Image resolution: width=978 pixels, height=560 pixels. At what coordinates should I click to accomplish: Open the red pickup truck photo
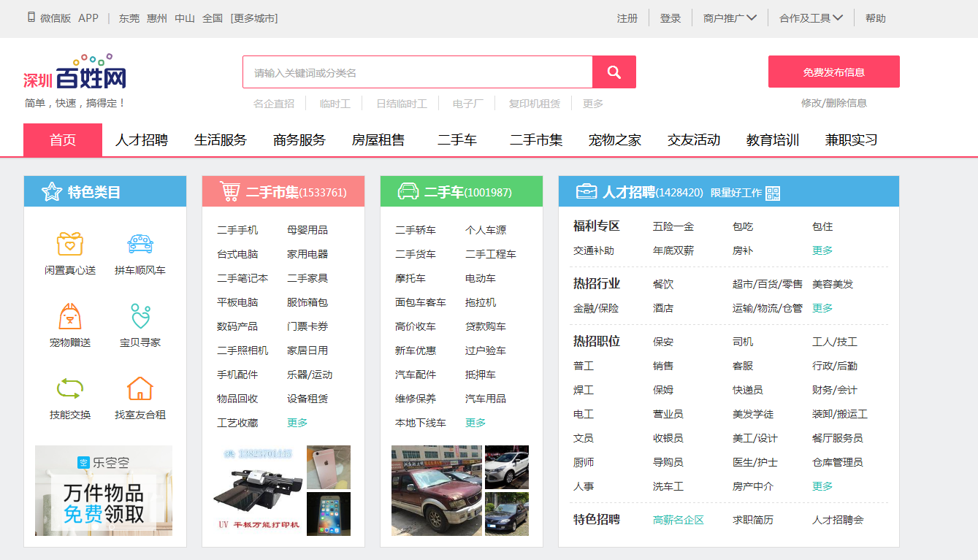click(436, 491)
